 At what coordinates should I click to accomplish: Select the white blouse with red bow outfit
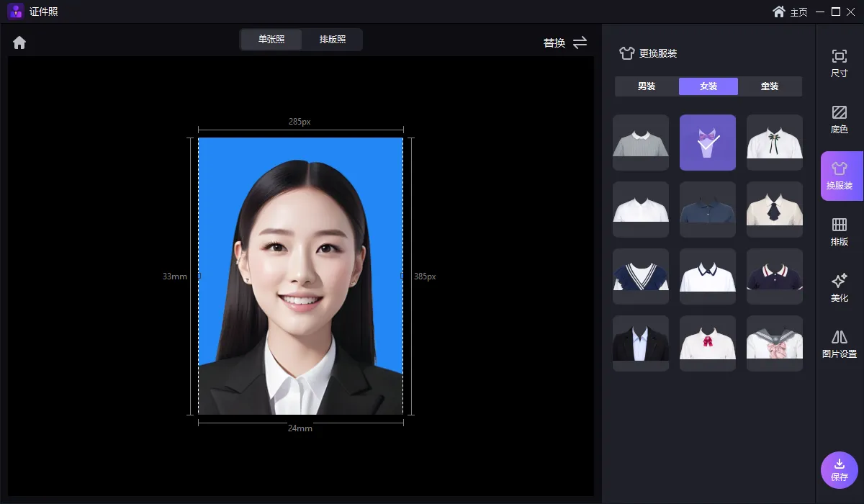coord(708,343)
